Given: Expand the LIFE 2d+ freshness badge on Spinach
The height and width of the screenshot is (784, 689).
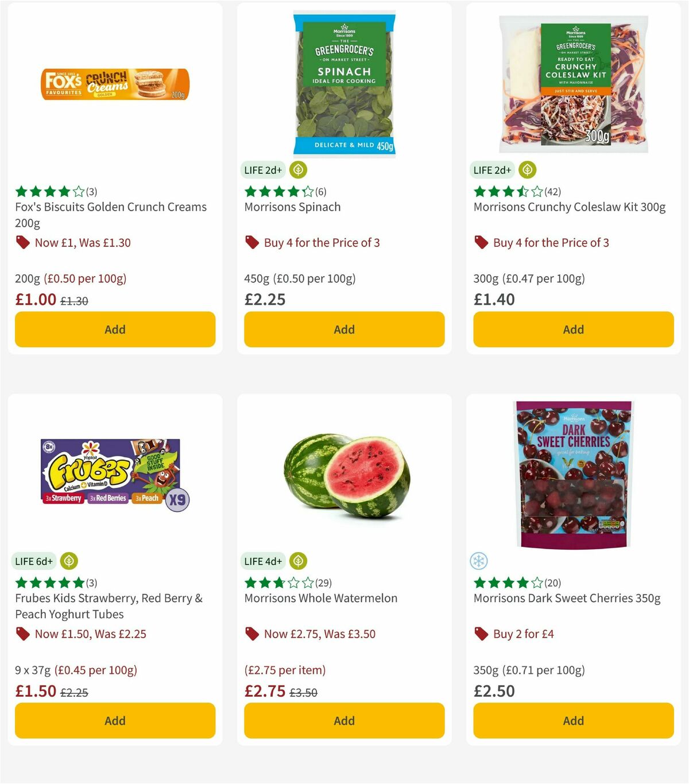Looking at the screenshot, I should (x=262, y=170).
